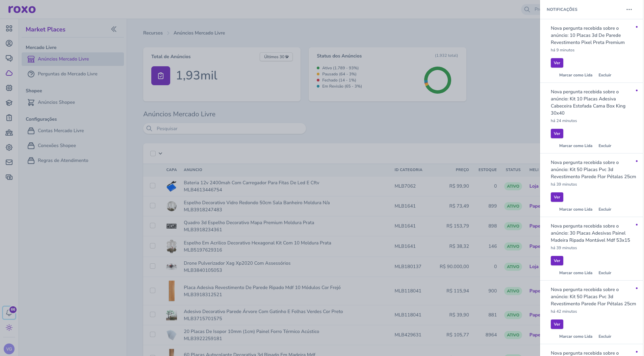The width and height of the screenshot is (644, 356).
Task: Click the Drone Pulverizador product thumbnail
Action: pyautogui.click(x=172, y=267)
